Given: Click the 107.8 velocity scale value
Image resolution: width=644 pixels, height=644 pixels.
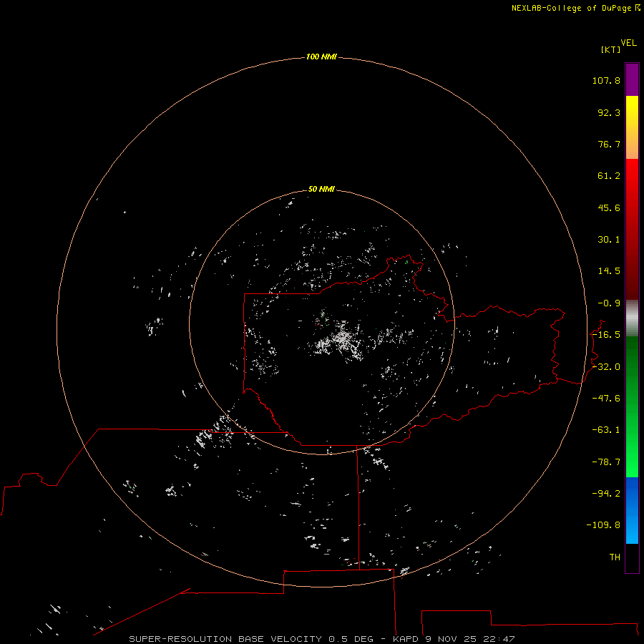Looking at the screenshot, I should pos(606,80).
